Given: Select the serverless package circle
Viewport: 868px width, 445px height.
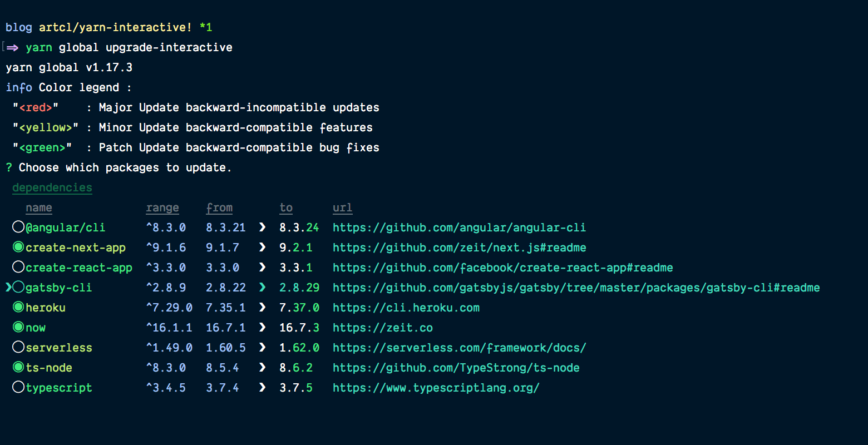Looking at the screenshot, I should coord(18,347).
